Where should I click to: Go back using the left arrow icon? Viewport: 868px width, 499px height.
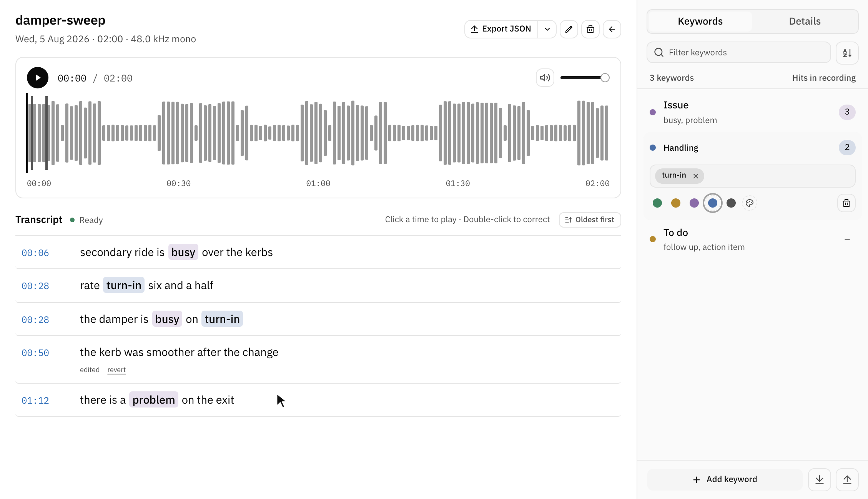(612, 29)
